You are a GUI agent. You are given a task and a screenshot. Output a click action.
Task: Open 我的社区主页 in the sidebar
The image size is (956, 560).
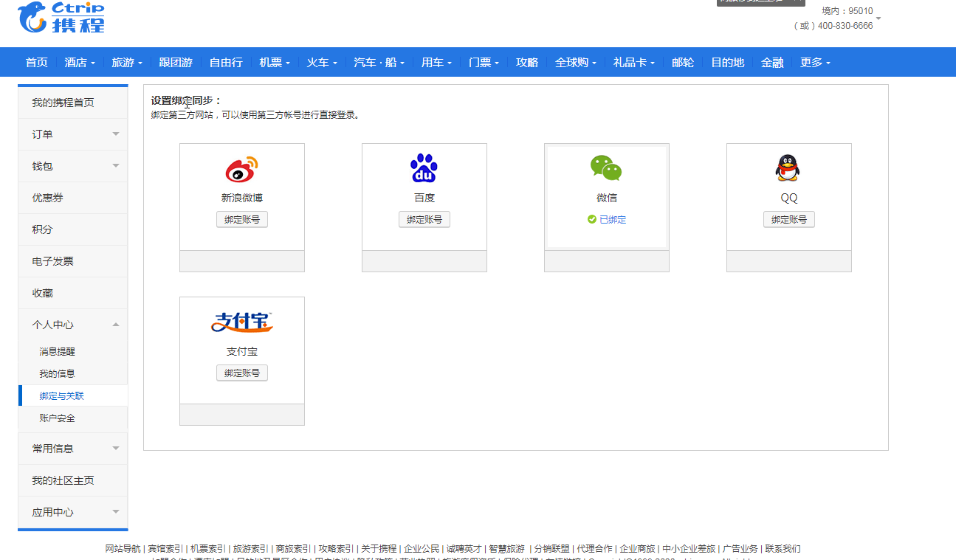point(73,480)
